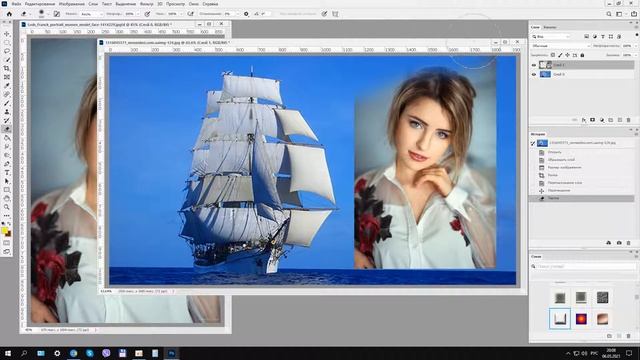Toggle pressure for opacity icon

(147, 14)
